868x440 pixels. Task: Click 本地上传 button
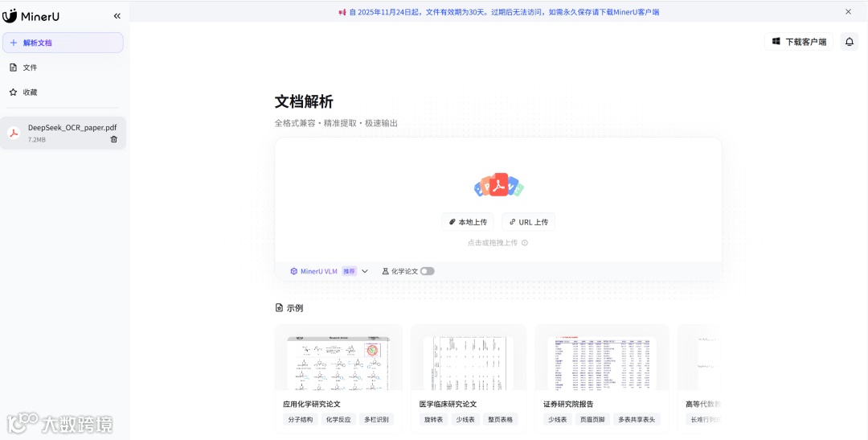coord(468,222)
